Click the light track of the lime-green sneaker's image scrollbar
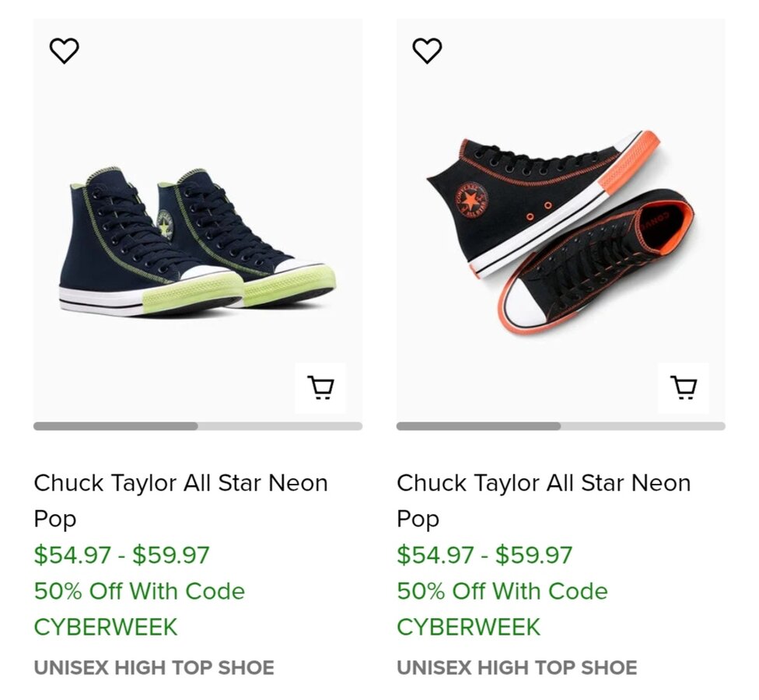Viewport: 759px width, 700px height. [x=280, y=426]
